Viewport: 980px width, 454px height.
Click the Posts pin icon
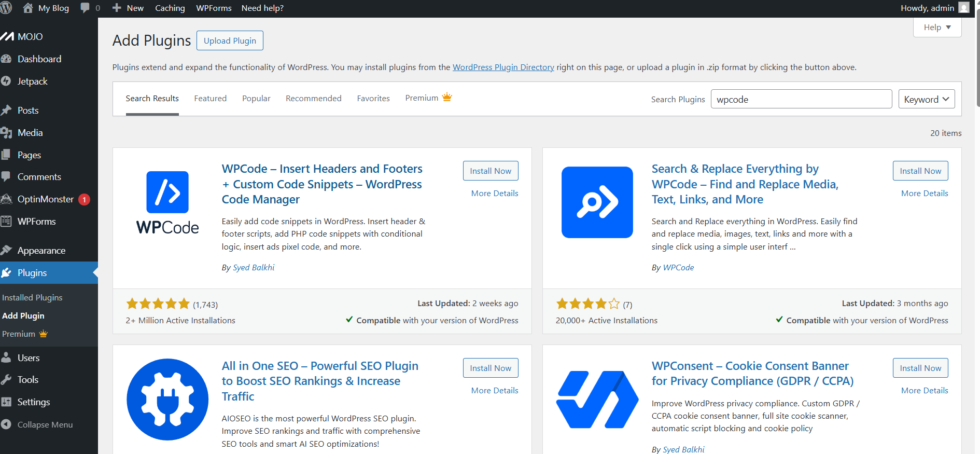(x=6, y=110)
